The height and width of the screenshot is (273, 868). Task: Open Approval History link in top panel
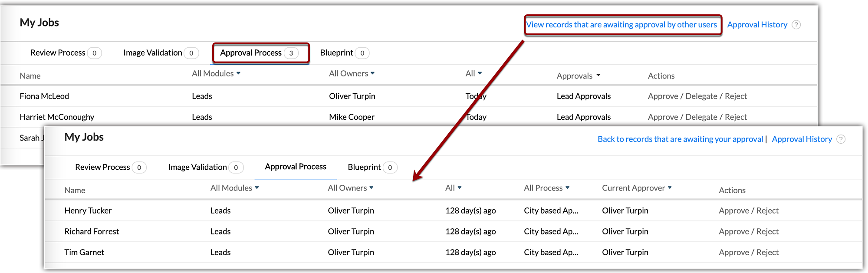click(x=757, y=25)
